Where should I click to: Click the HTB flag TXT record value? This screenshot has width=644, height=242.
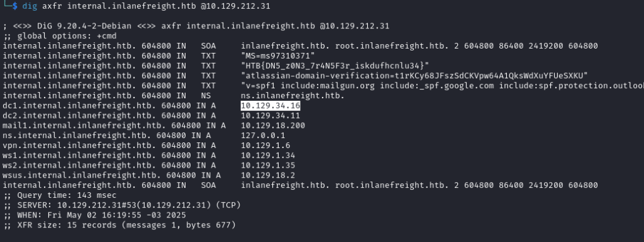click(x=335, y=66)
